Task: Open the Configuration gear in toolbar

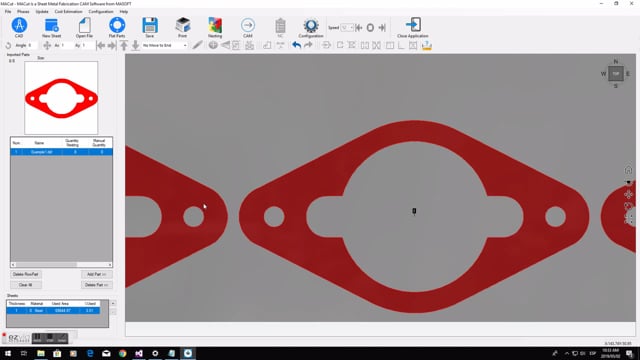Action: coord(311,27)
